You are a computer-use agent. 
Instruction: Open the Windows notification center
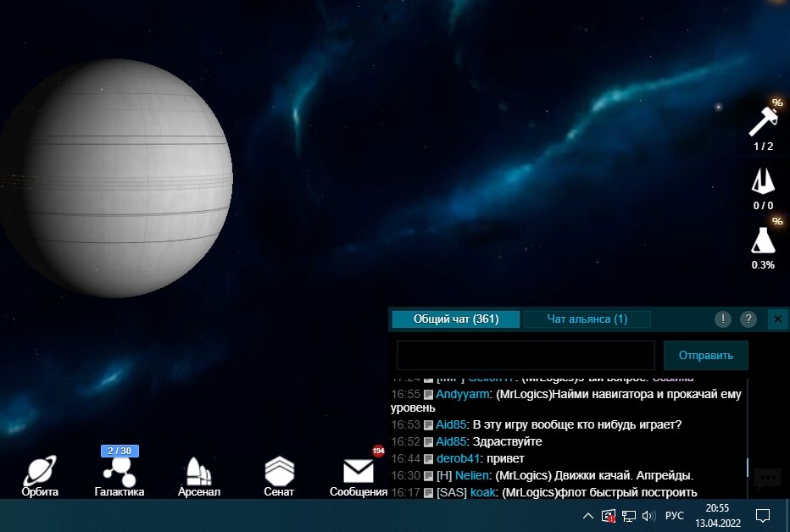pos(763,515)
